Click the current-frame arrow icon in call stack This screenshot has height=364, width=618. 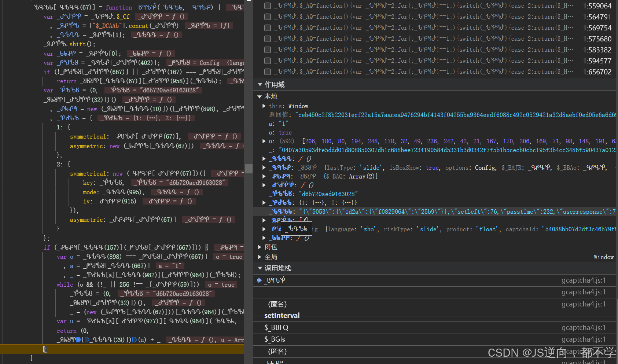(260, 280)
